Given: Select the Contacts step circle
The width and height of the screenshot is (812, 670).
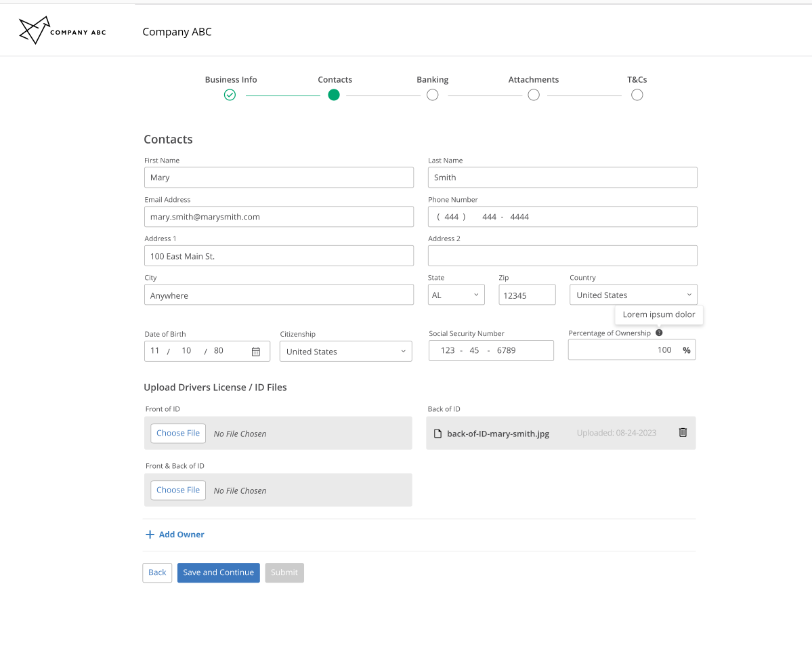Looking at the screenshot, I should pos(334,95).
